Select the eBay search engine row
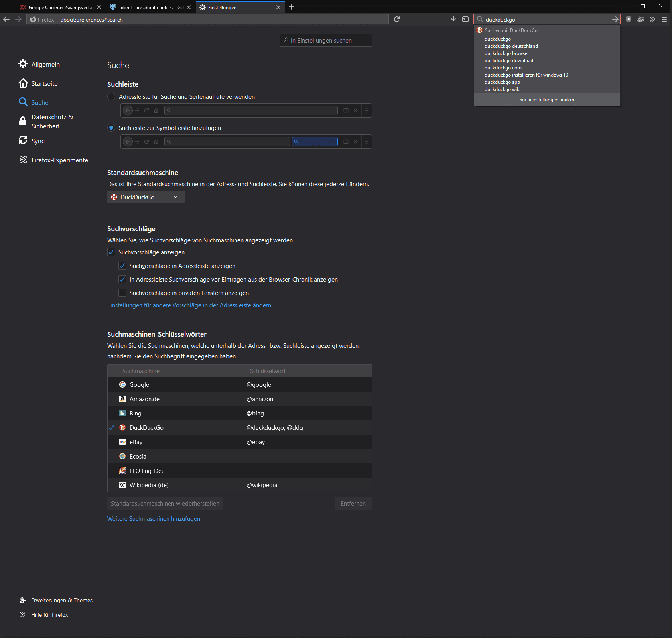Viewport: 672px width, 638px height. pos(240,442)
